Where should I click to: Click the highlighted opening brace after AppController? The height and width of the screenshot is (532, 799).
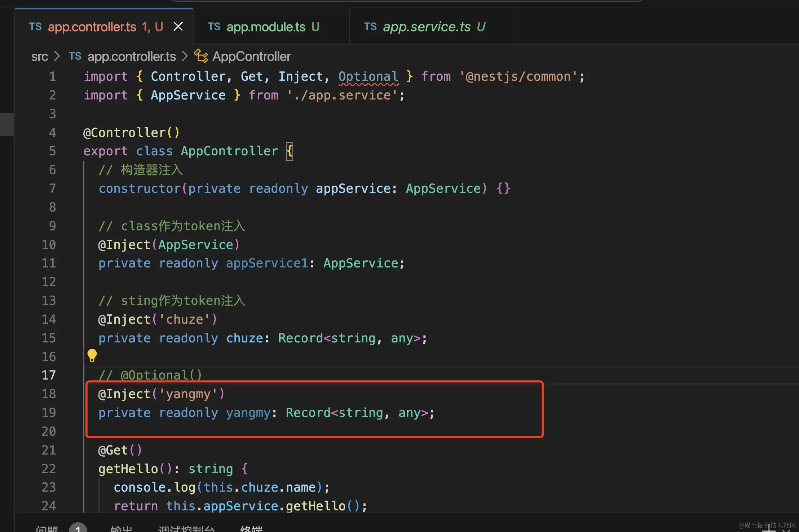290,151
